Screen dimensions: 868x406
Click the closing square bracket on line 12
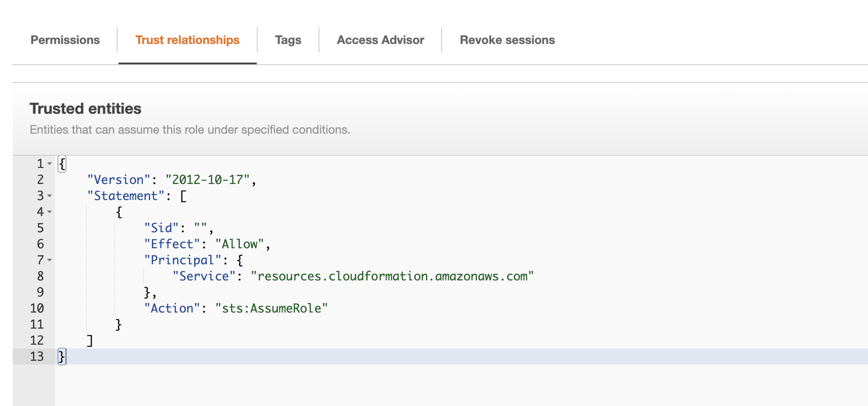click(90, 340)
